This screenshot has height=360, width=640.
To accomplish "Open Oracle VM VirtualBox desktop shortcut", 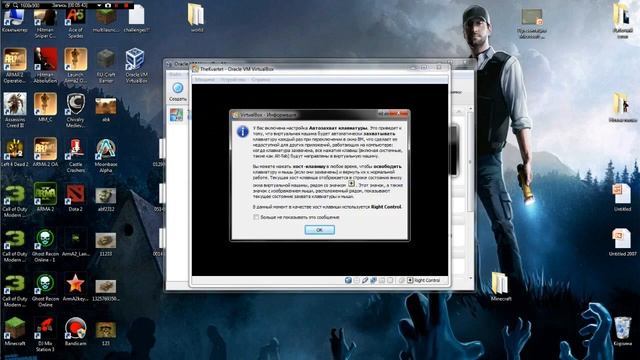I will coord(136,65).
